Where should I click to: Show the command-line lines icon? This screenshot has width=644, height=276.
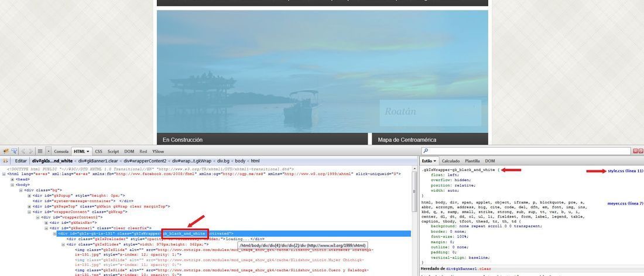click(40, 151)
